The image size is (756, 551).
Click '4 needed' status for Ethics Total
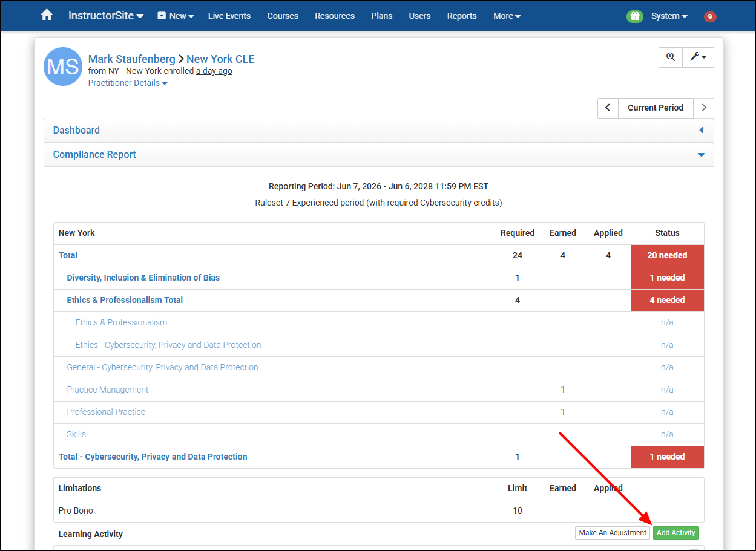click(x=667, y=300)
